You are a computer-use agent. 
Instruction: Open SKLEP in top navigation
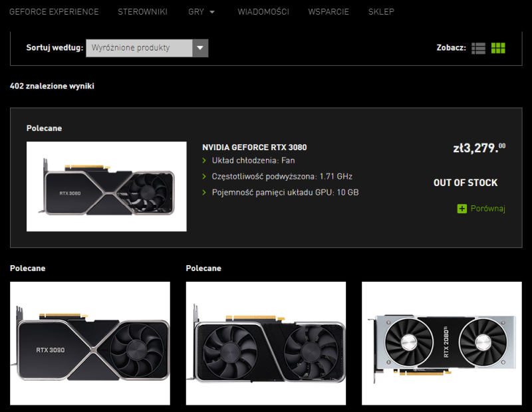381,12
